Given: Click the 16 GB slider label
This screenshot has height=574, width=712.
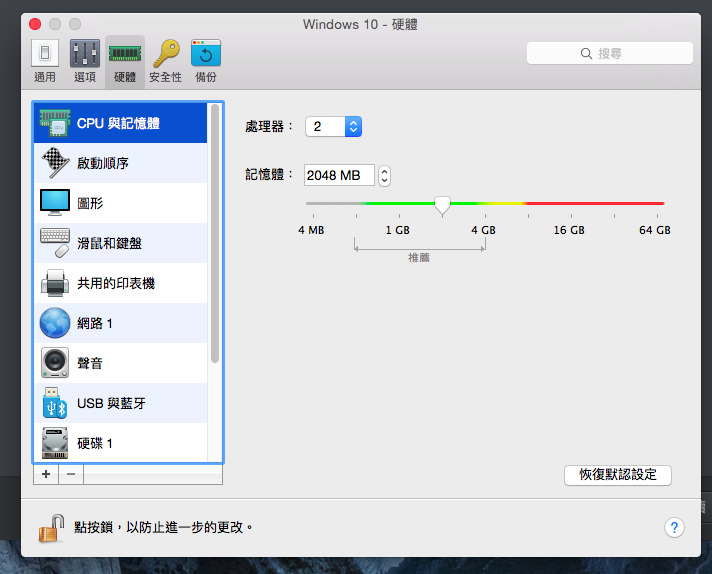Looking at the screenshot, I should point(569,230).
